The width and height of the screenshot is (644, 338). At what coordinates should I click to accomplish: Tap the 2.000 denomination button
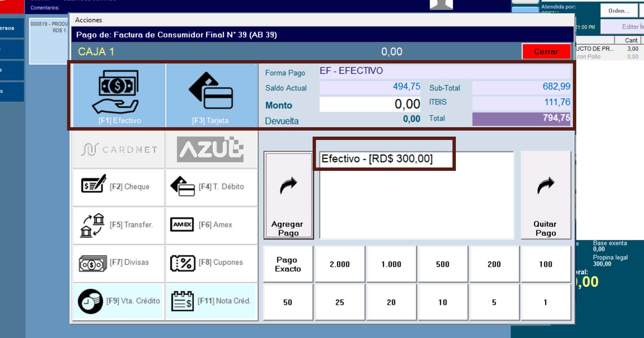coord(340,264)
